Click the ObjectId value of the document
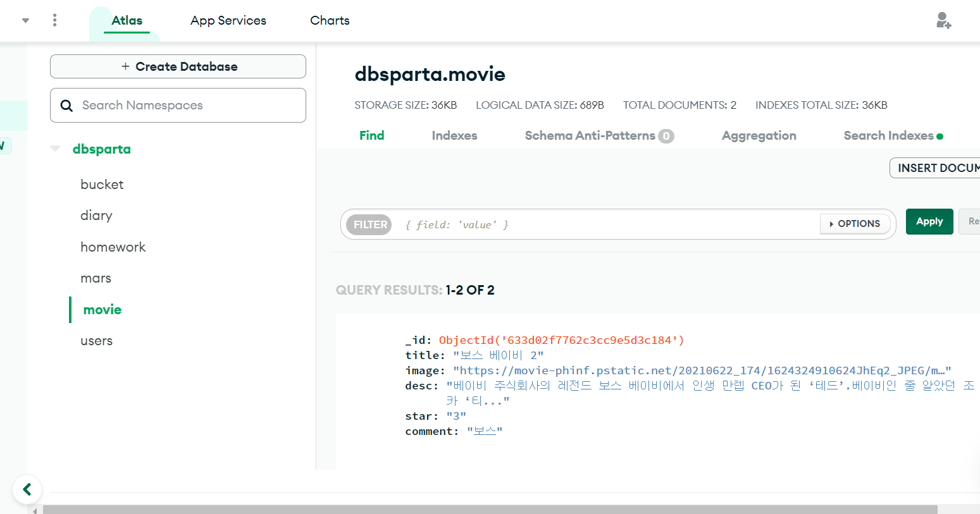The height and width of the screenshot is (514, 980). 562,340
